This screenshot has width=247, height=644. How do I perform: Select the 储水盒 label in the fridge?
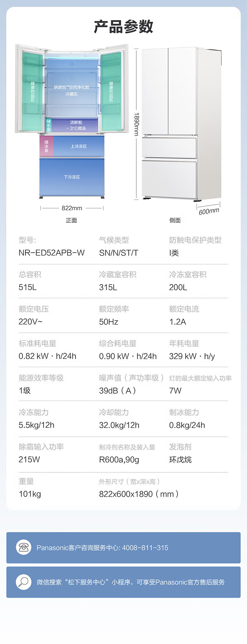[48, 125]
